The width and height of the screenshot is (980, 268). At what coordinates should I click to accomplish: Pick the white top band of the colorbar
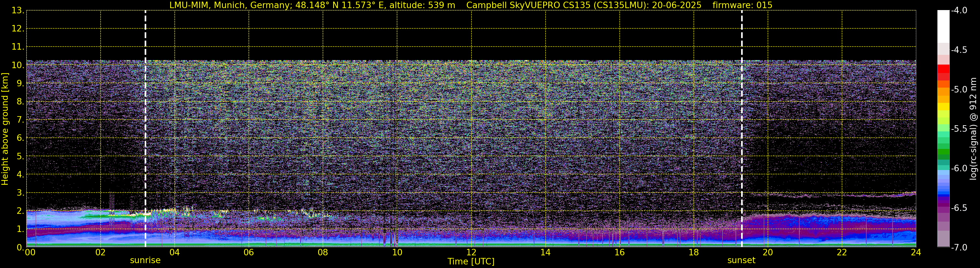coord(943,27)
